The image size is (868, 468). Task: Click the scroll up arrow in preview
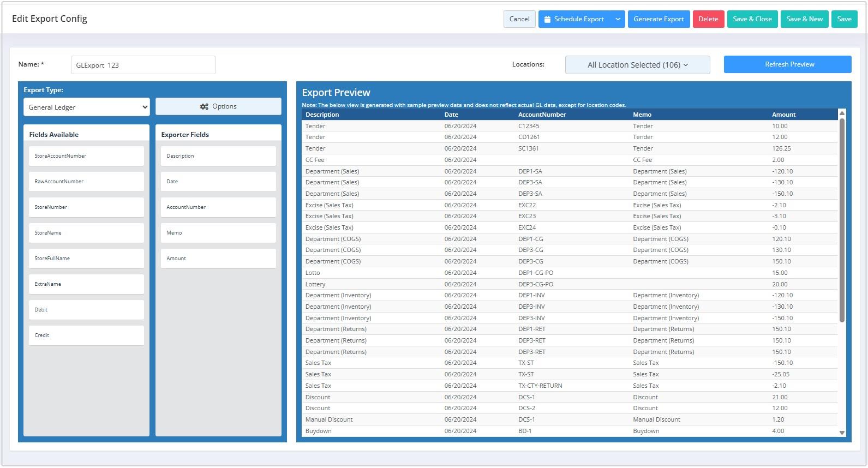point(842,113)
